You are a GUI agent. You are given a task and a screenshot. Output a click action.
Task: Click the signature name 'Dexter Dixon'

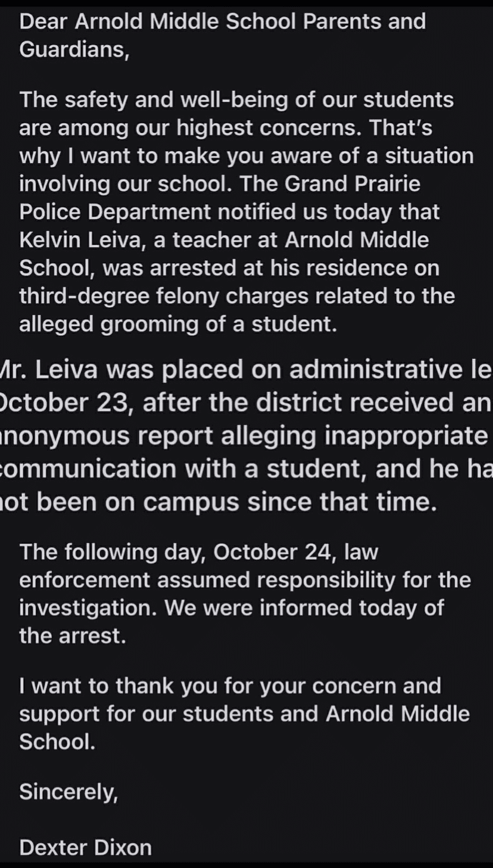[85, 847]
